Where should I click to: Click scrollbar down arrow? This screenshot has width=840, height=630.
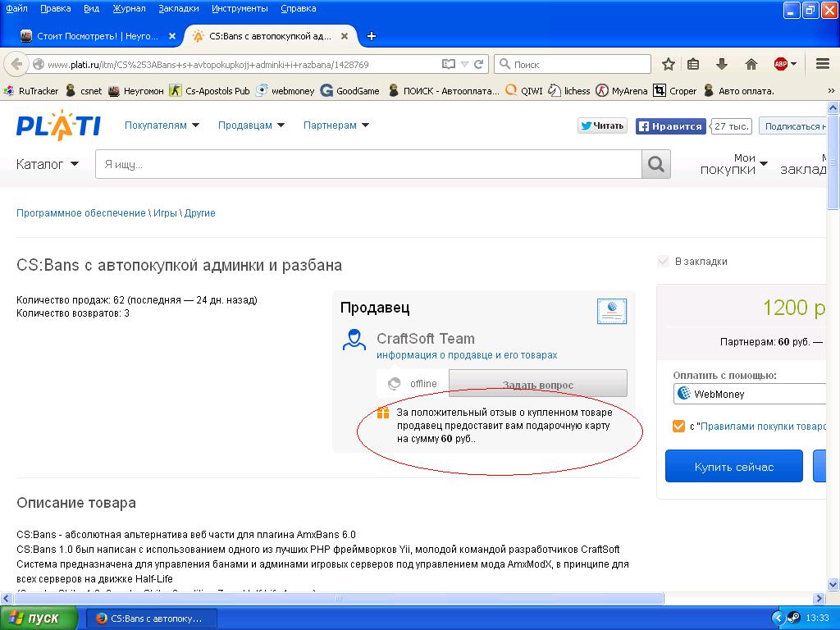point(833,585)
